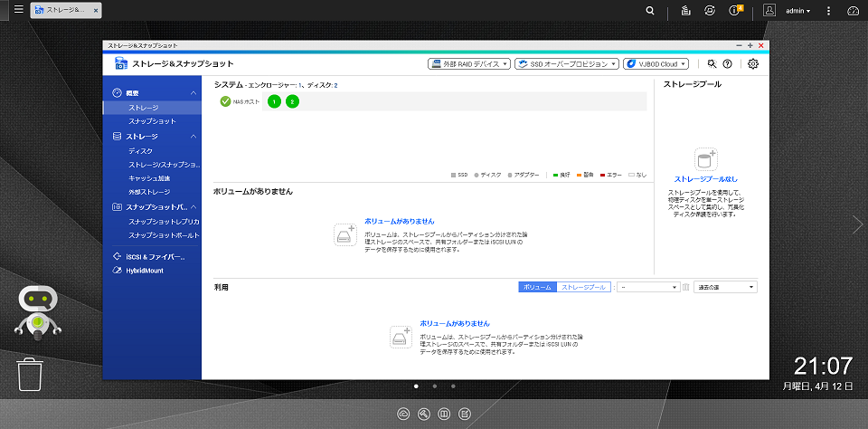Click the delete trash icon beside selector
This screenshot has width=868, height=429.
coord(686,287)
